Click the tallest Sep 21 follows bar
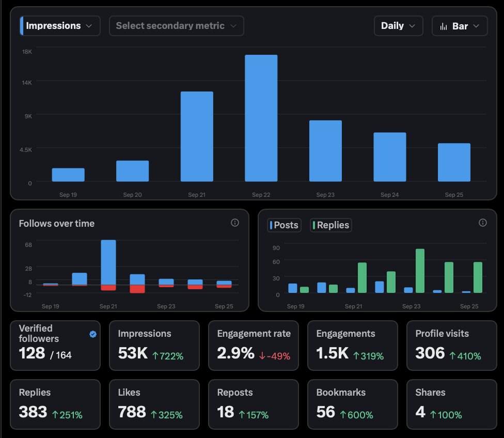This screenshot has width=504, height=438. [108, 262]
